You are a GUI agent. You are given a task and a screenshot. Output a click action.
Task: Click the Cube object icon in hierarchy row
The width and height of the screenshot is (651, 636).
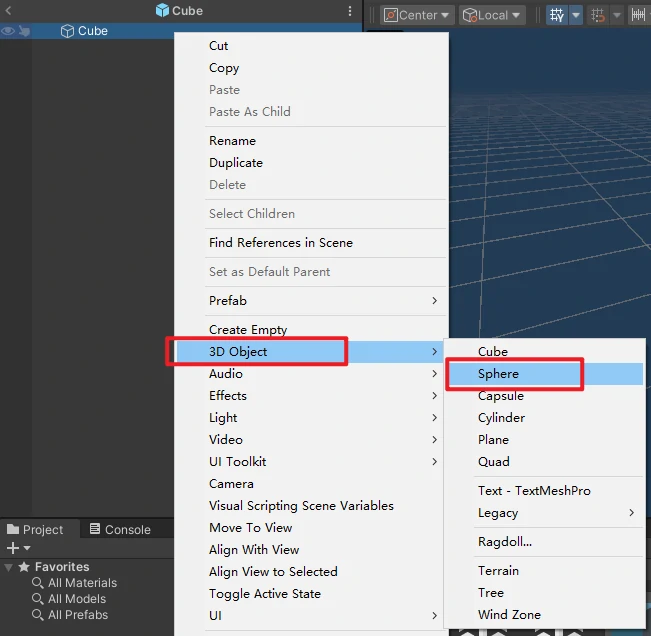[67, 31]
